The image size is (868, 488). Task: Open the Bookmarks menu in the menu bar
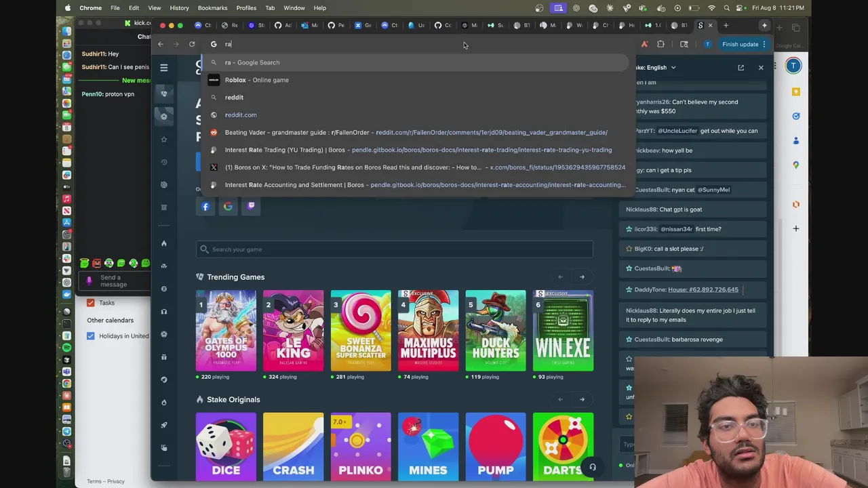(212, 8)
